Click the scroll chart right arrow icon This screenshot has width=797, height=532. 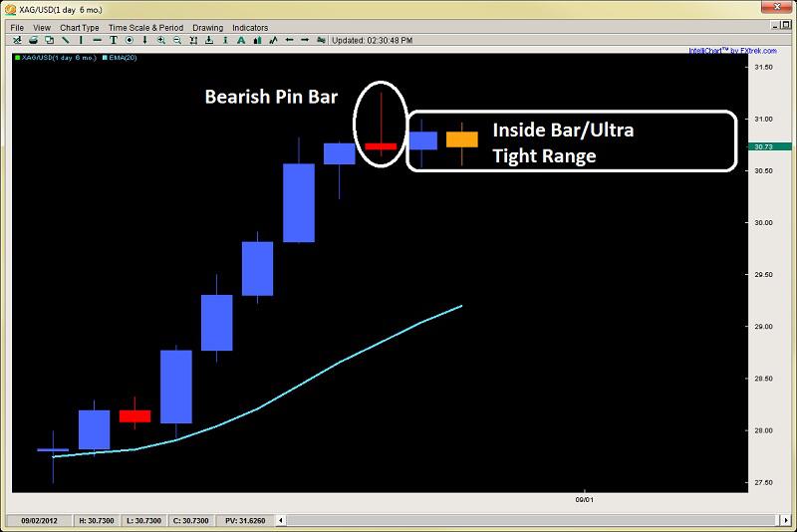tap(305, 40)
